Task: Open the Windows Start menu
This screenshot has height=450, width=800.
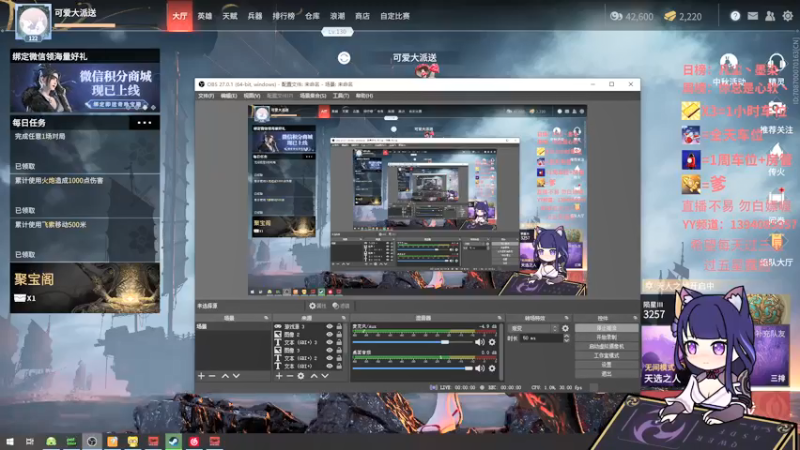Action: click(10, 441)
